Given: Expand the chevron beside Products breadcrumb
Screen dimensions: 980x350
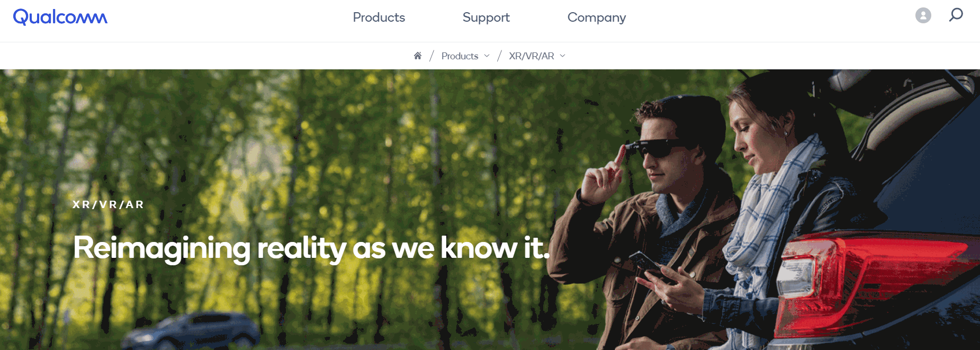Looking at the screenshot, I should pos(487,56).
